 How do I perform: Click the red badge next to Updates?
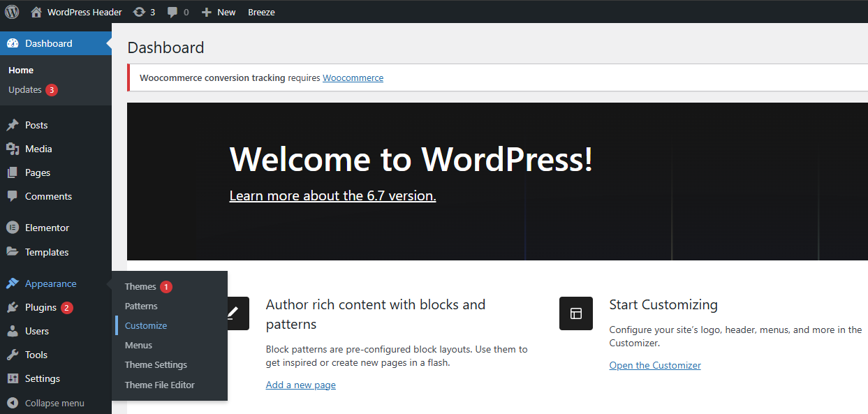point(52,90)
